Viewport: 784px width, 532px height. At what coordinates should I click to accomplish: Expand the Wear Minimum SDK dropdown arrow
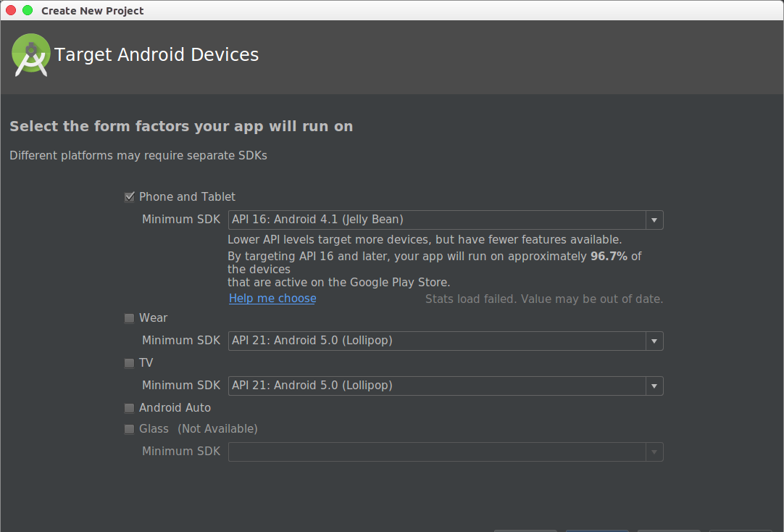pos(654,341)
